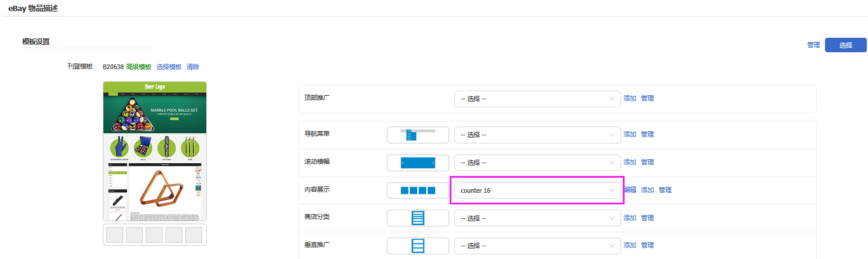The image size is (868, 259).
Task: Click 添加 link in 顶部推广 row
Action: point(630,99)
